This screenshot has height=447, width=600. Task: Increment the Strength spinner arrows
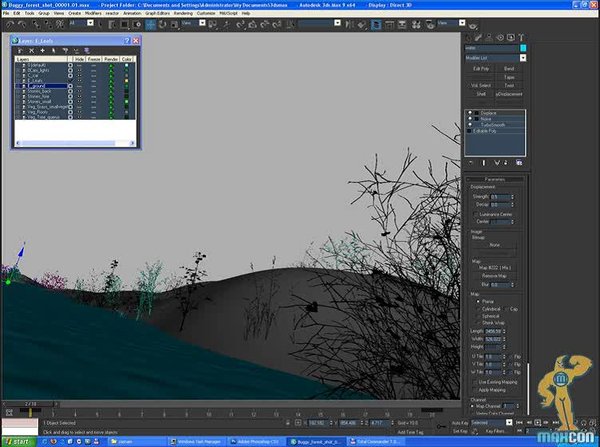[512, 197]
